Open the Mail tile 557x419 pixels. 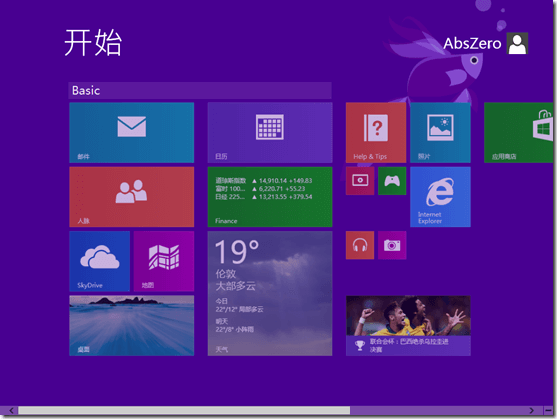[131, 132]
